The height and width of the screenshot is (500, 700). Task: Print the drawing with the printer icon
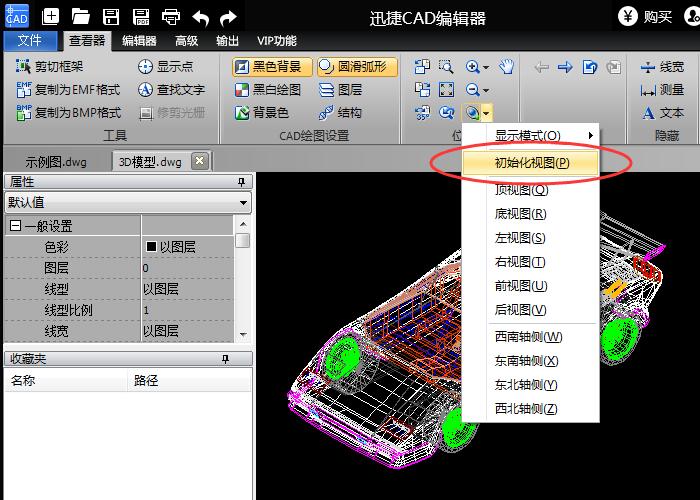(x=171, y=17)
